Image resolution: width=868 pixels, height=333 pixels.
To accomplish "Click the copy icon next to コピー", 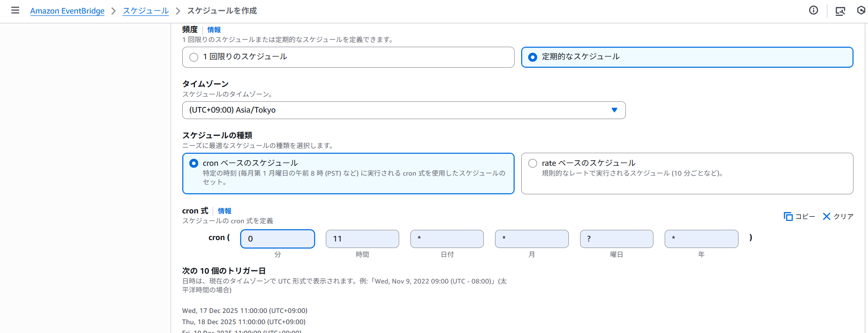I will click(788, 216).
